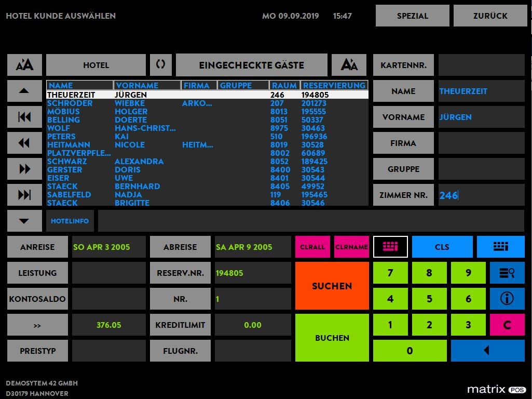Screen dimensions: 532x399
Task: Toggle font size with the left AA button
Action: (24, 65)
